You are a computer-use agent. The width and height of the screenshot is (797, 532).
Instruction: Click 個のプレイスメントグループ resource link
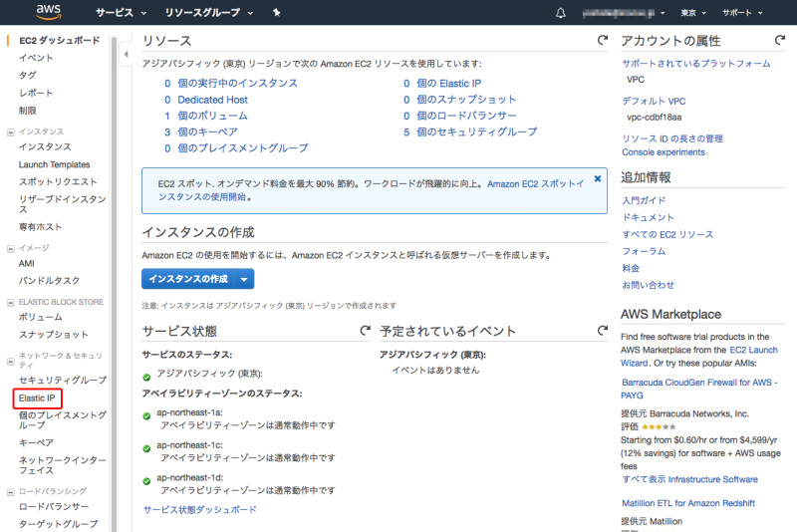[x=243, y=148]
